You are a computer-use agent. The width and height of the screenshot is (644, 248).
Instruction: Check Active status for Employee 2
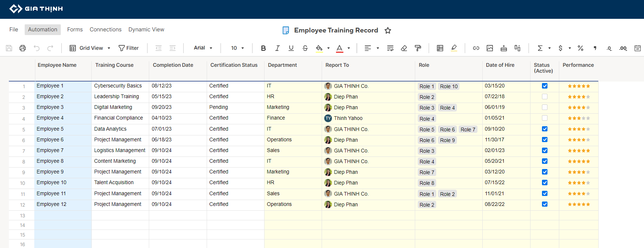click(x=545, y=97)
